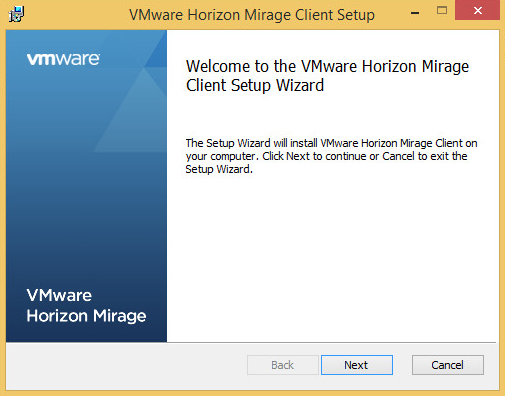Click the title bar text 'VMware Horizon Mirage Client Setup'

pyautogui.click(x=252, y=15)
